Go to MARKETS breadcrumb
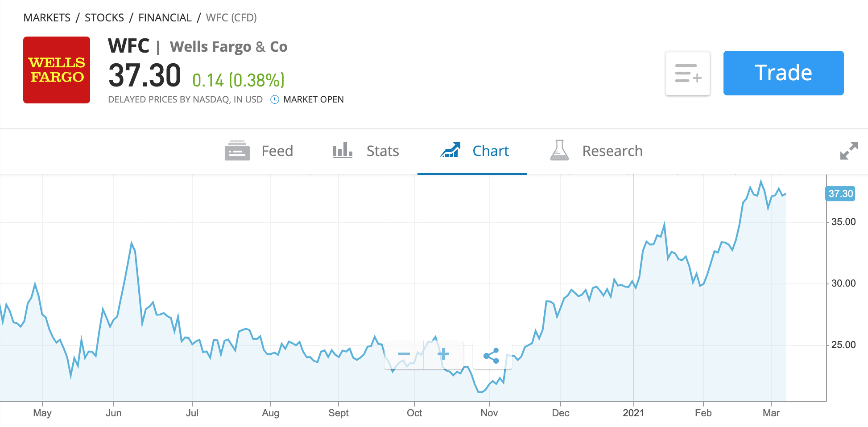The image size is (868, 427). 47,18
